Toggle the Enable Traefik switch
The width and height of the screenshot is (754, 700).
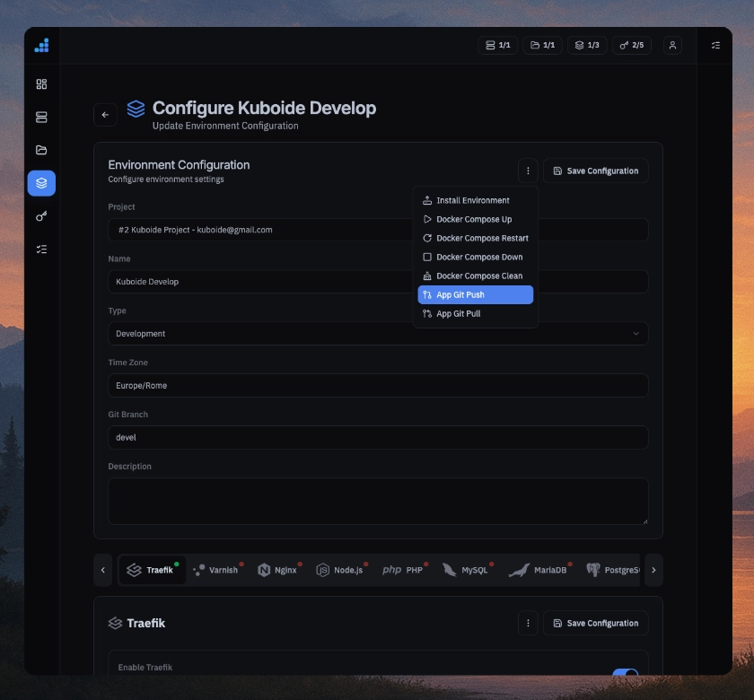(625, 672)
